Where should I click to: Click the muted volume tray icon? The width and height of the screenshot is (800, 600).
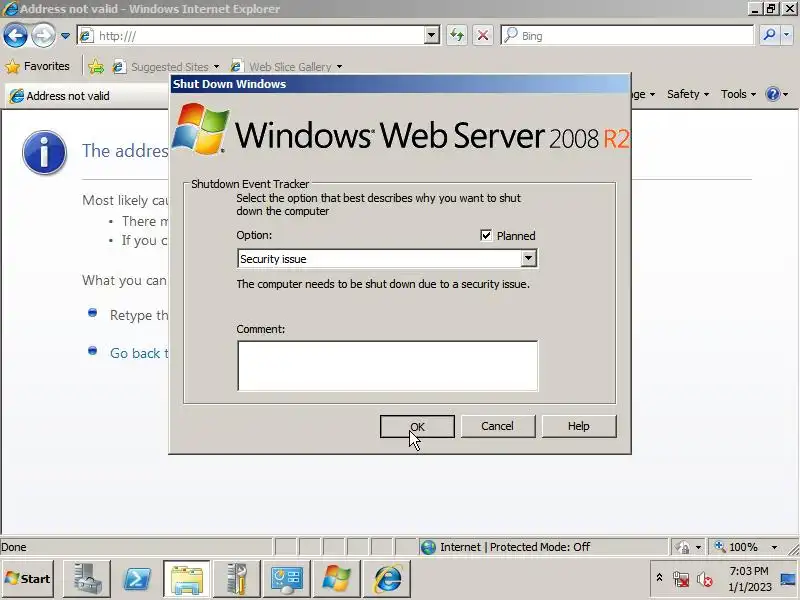705,579
